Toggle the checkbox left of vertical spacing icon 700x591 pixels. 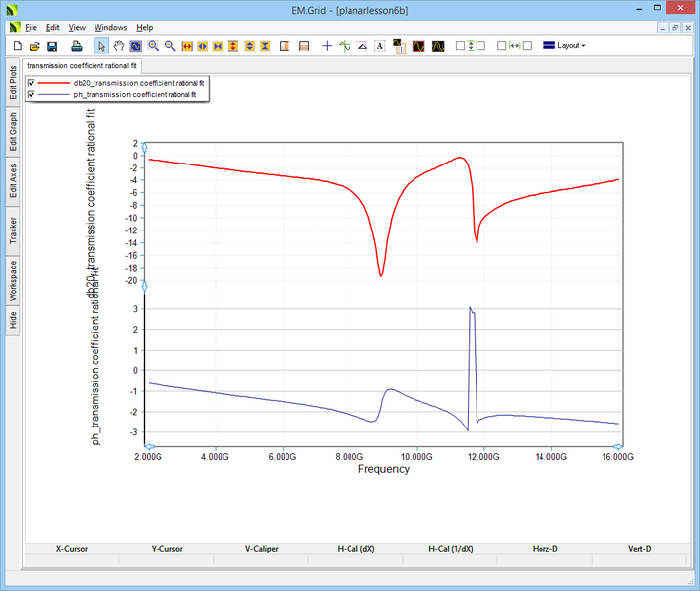point(460,46)
